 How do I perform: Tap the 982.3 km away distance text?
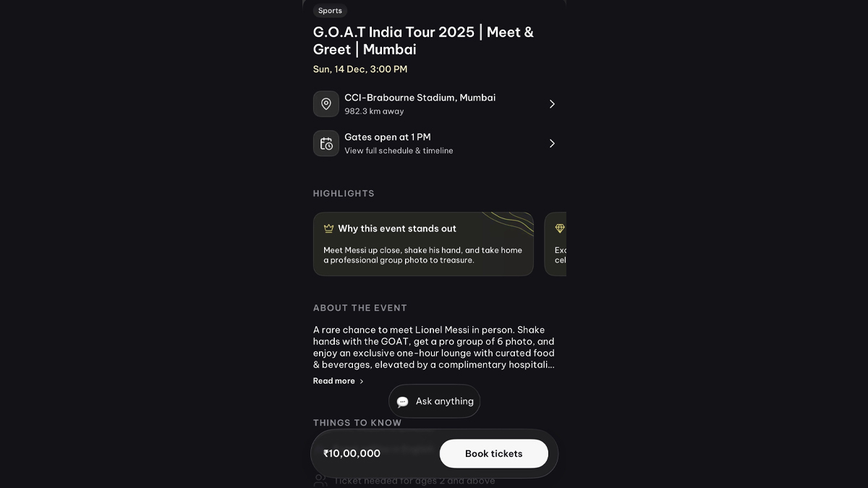coord(374,111)
